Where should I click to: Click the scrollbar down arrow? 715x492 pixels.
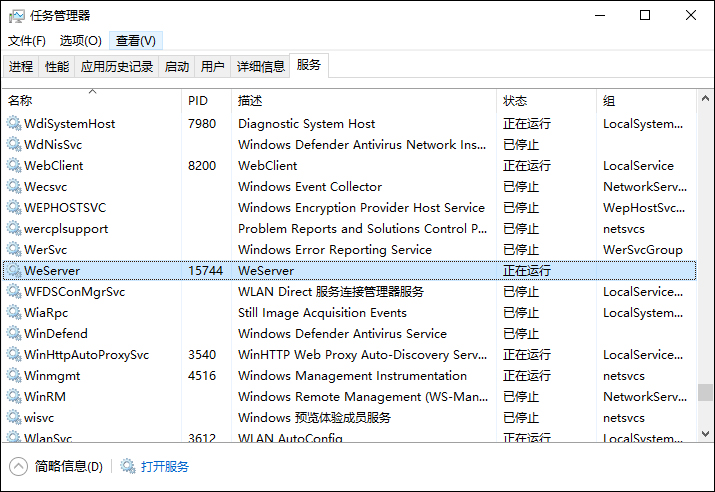[705, 434]
